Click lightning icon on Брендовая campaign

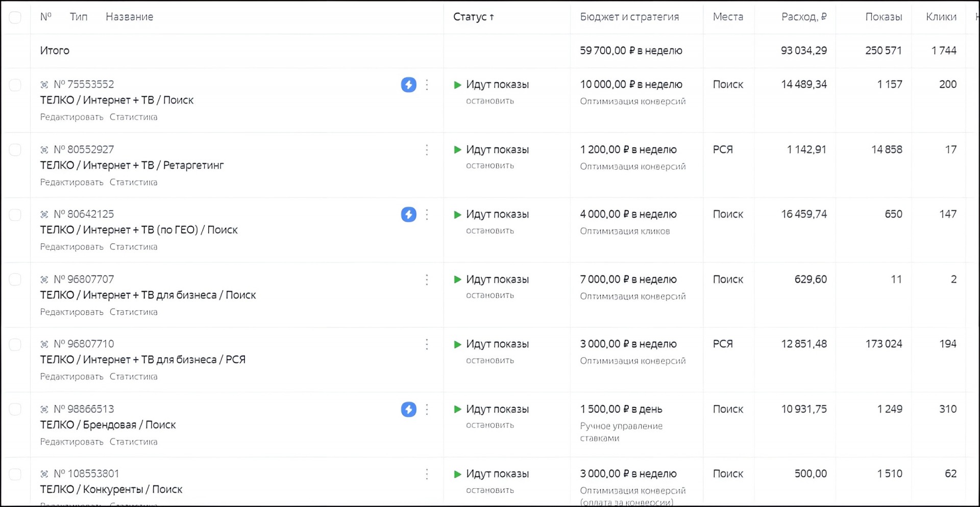408,409
